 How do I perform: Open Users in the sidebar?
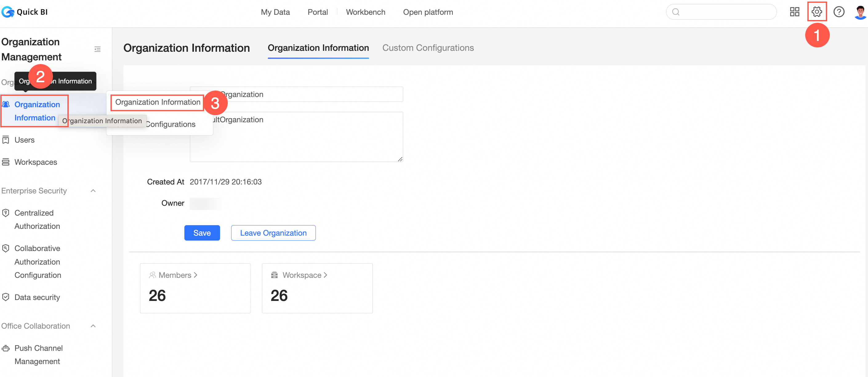coord(24,140)
